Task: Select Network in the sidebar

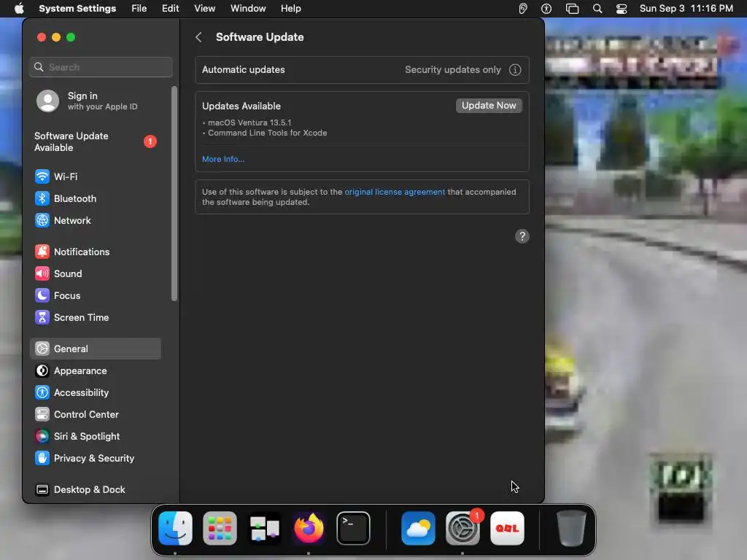Action: (x=96, y=220)
